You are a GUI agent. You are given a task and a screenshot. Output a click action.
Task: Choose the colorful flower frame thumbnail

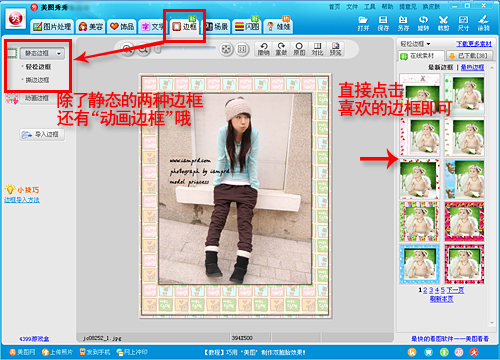pyautogui.click(x=419, y=221)
